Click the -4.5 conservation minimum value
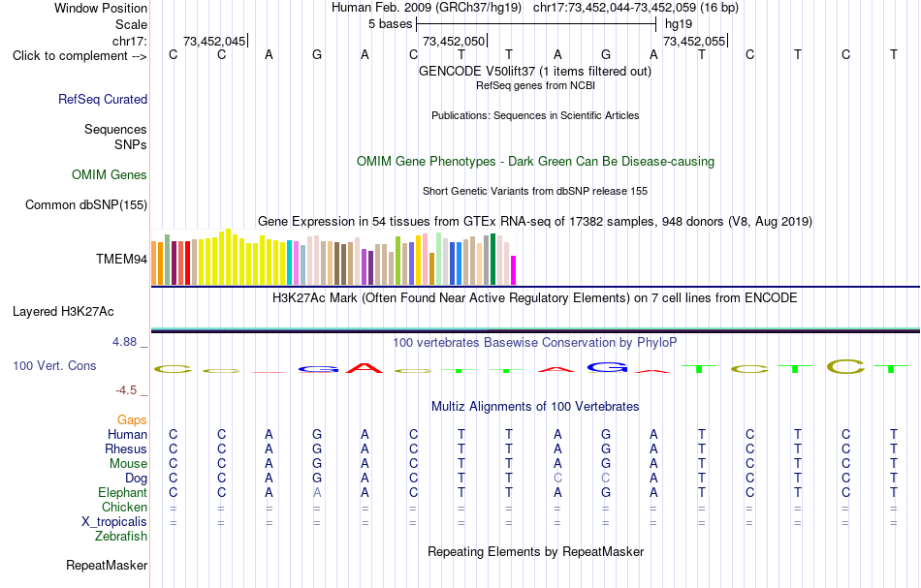This screenshot has height=588, width=921. click(x=126, y=390)
